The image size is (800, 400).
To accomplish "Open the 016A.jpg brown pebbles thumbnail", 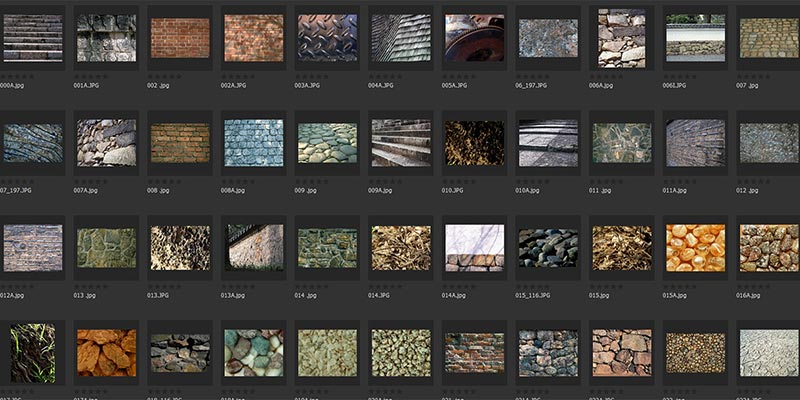I will tap(769, 248).
